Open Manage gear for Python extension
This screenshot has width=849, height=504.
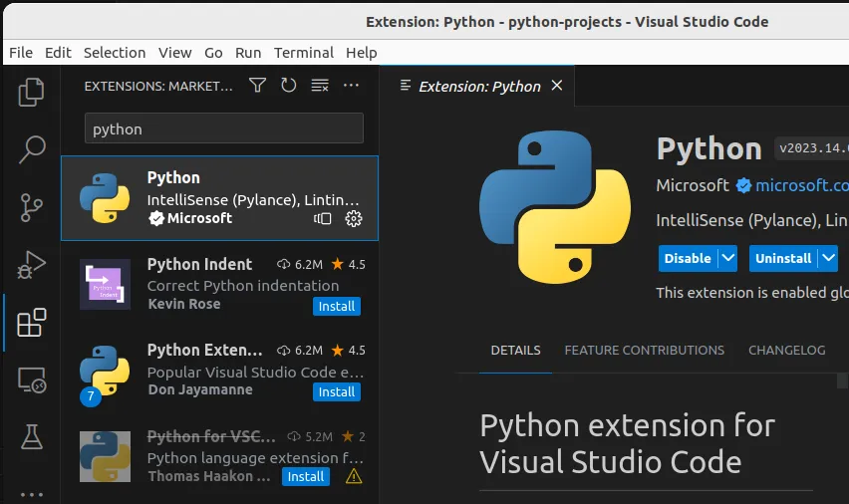click(x=354, y=218)
